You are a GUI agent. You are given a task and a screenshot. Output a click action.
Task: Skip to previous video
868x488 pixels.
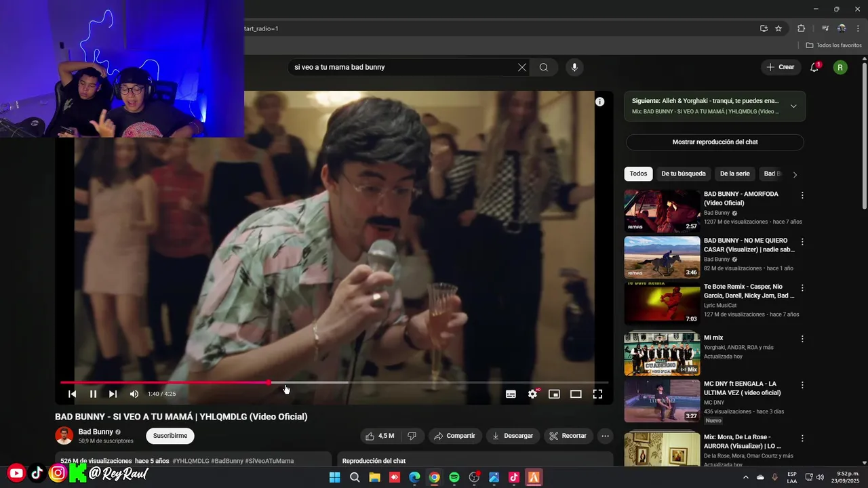click(x=72, y=394)
